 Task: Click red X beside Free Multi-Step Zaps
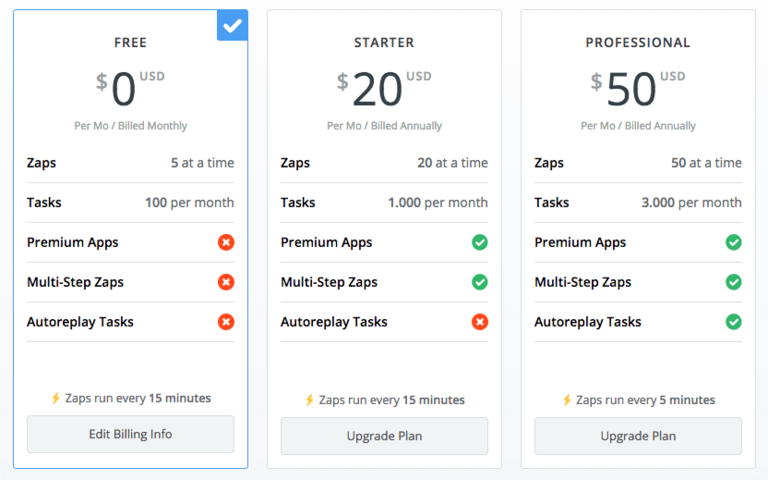point(226,282)
